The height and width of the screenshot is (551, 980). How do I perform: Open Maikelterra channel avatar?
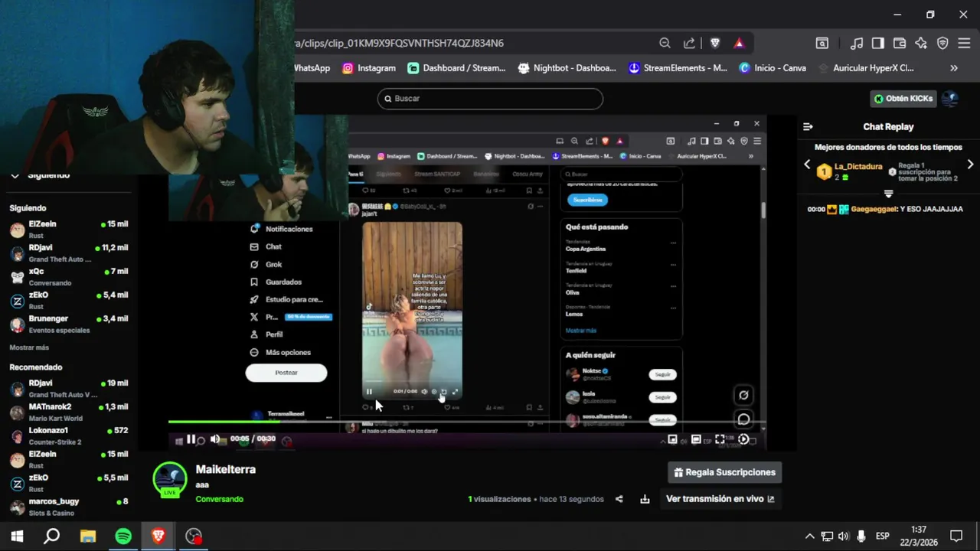170,479
